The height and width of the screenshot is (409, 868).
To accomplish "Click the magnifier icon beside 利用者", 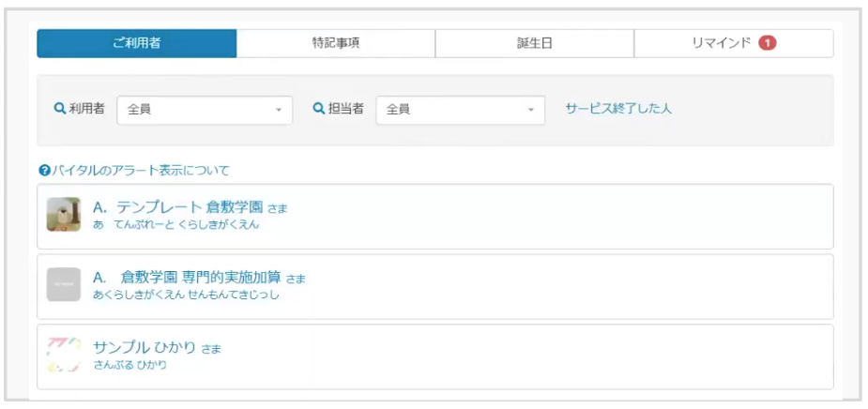I will 60,109.
